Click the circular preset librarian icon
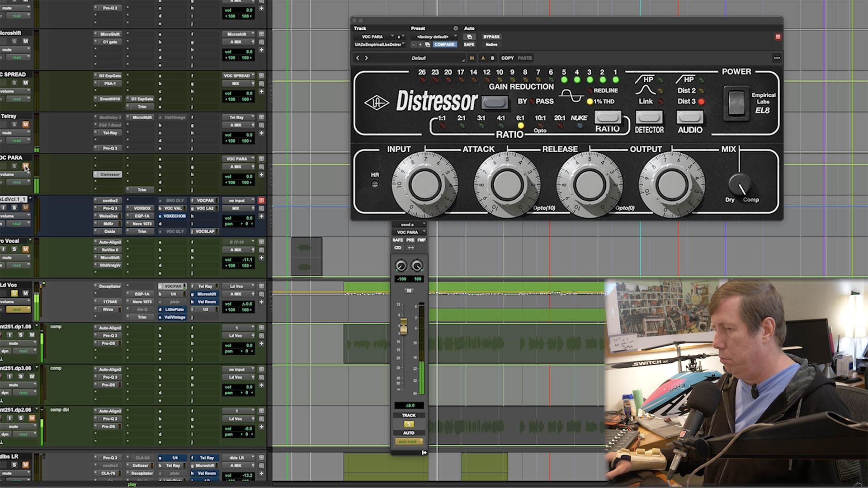 click(456, 28)
